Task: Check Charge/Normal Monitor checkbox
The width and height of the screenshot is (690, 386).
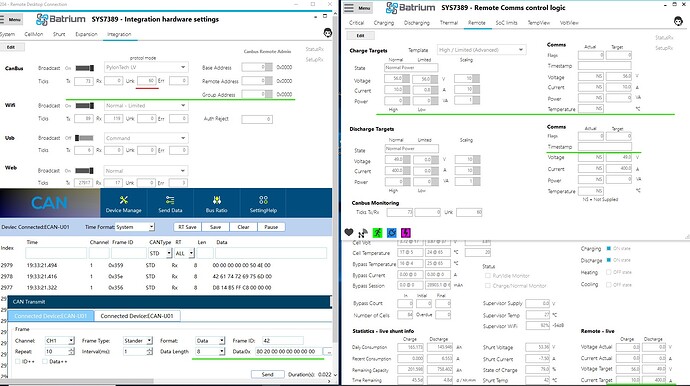Action: [x=488, y=286]
